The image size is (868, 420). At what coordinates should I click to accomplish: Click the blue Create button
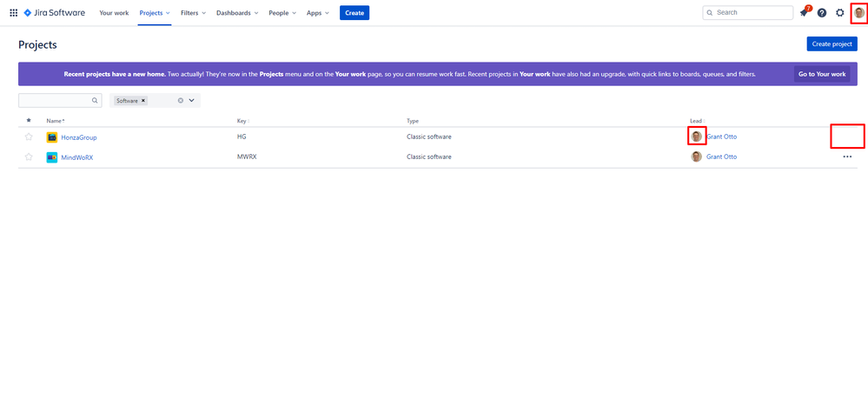coord(354,13)
